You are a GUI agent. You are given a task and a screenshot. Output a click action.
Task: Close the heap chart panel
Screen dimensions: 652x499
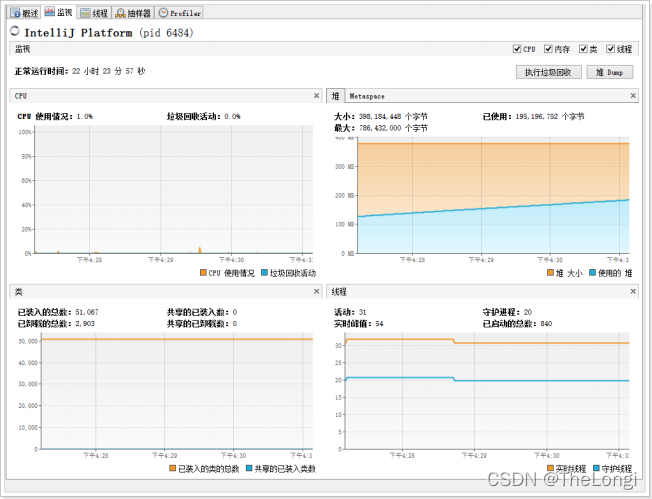633,96
